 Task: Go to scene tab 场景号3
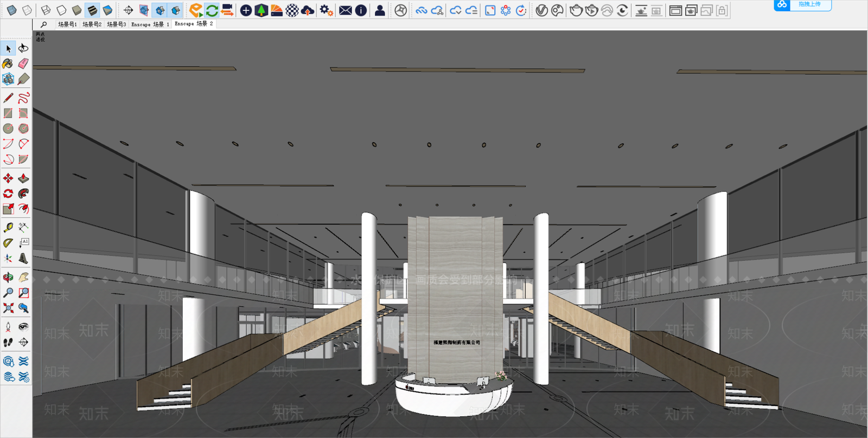(x=116, y=24)
